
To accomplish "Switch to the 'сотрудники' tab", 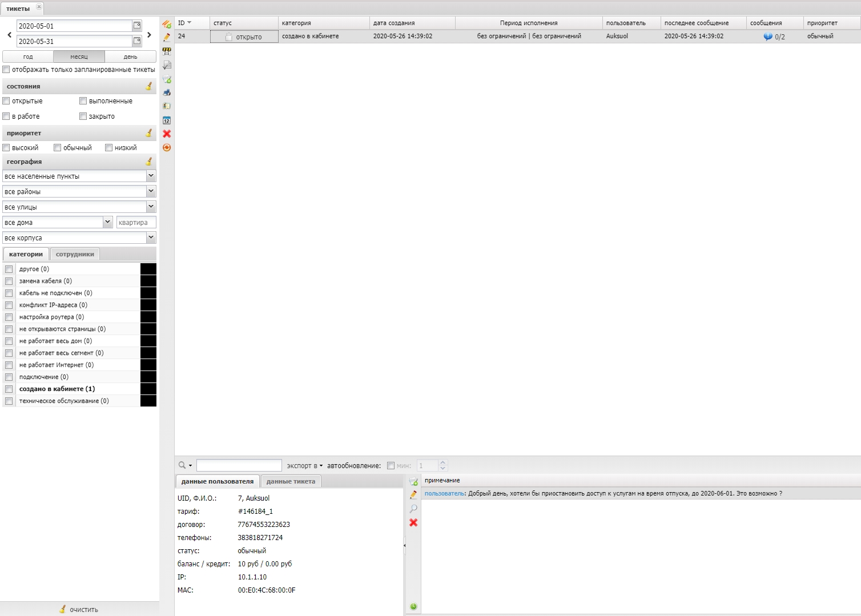I will click(x=75, y=255).
